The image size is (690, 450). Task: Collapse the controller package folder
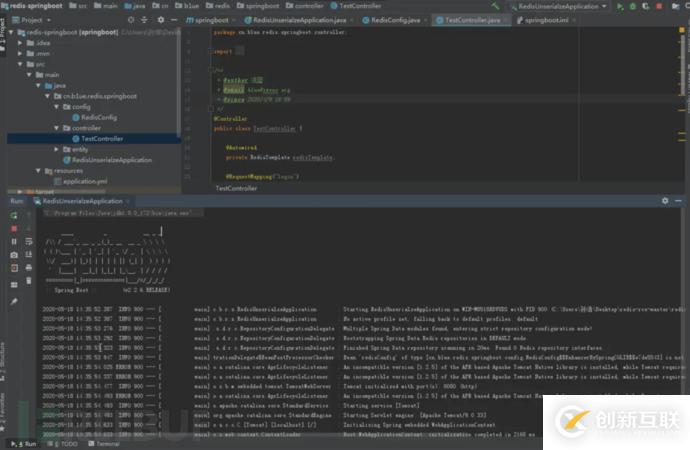tap(57, 128)
